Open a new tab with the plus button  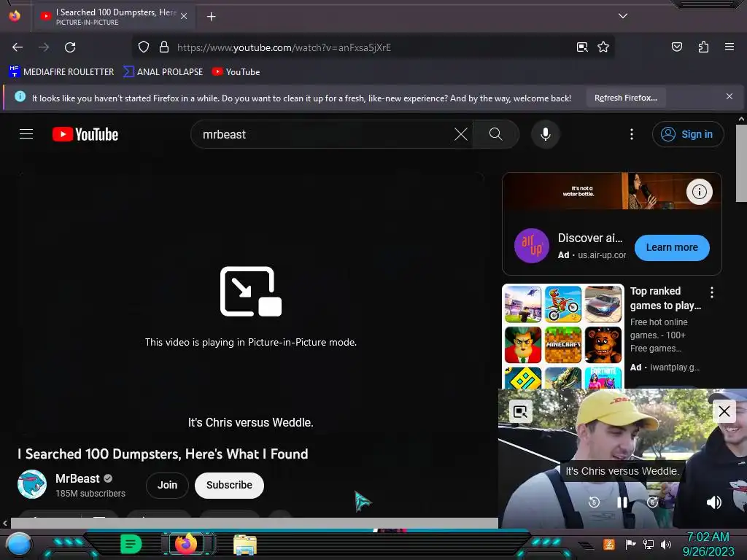[211, 17]
